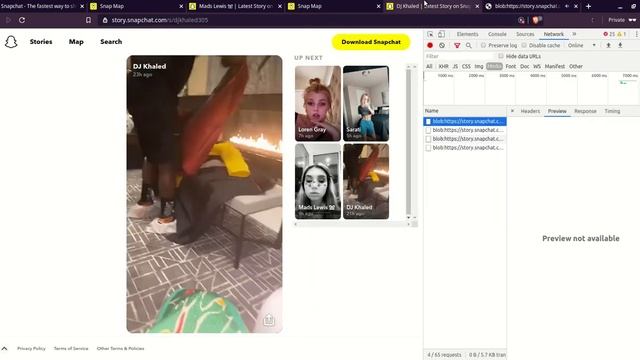The width and height of the screenshot is (640, 360).
Task: Enable the Disable cache checkbox
Action: point(524,45)
